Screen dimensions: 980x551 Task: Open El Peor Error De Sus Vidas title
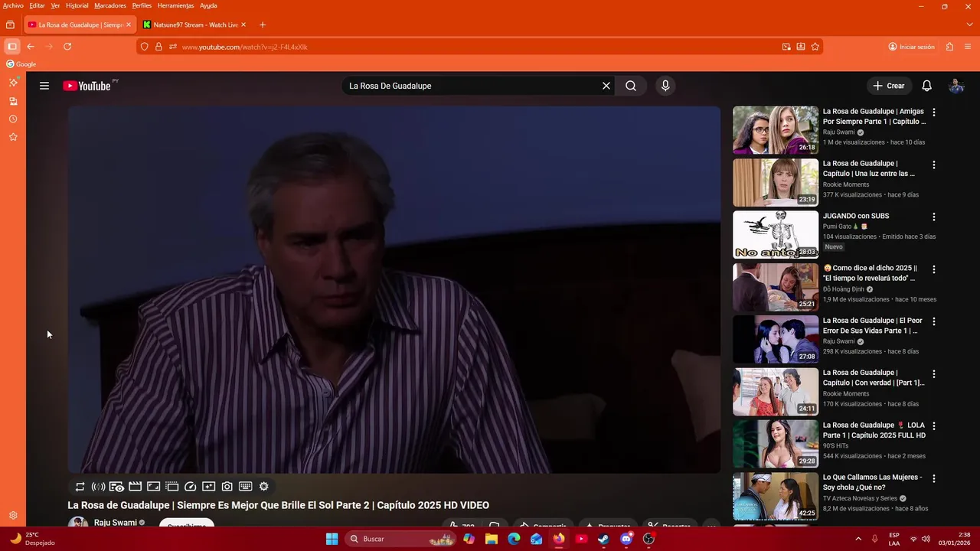pos(872,325)
